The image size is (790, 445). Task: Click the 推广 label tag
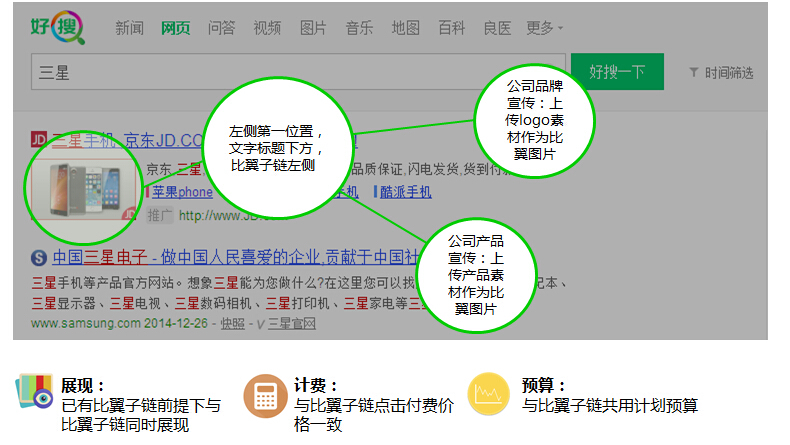point(160,216)
